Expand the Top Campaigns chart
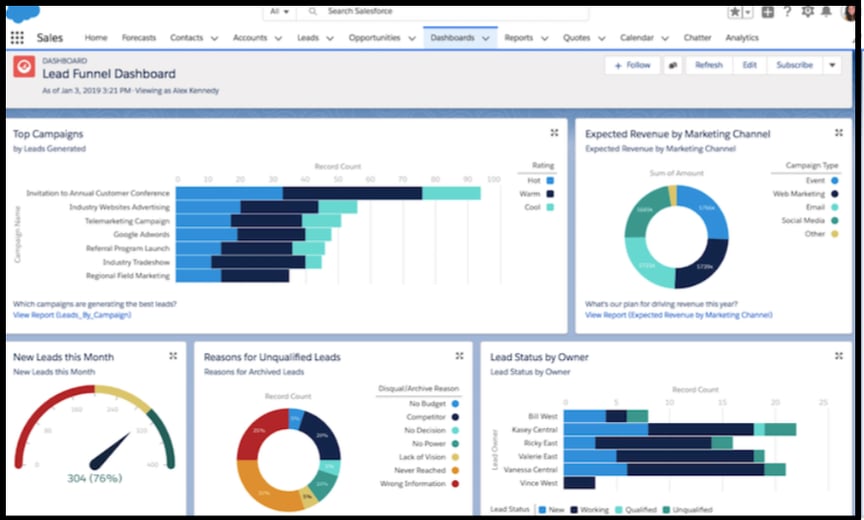864x520 pixels. point(554,133)
